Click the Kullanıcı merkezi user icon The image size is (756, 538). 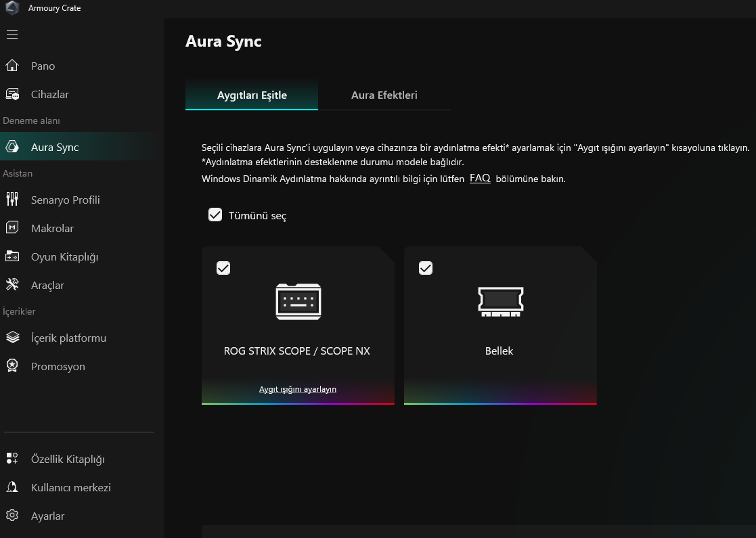(x=12, y=487)
